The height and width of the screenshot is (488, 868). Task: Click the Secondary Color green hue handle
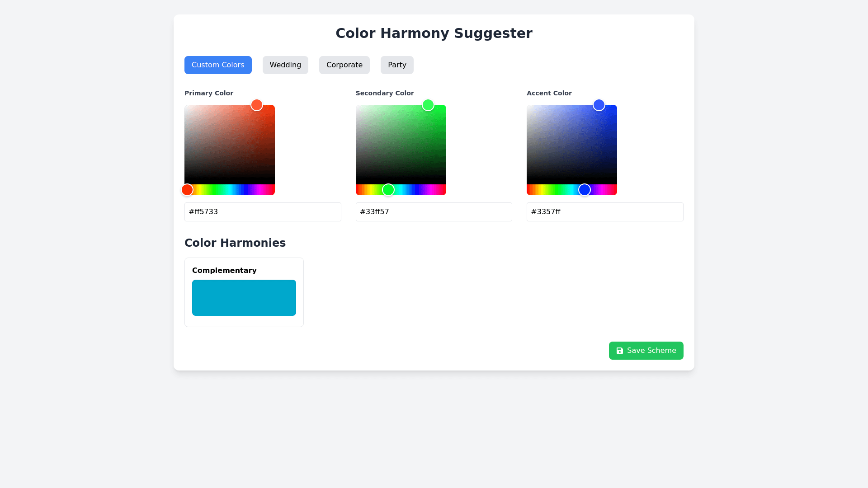pos(388,190)
